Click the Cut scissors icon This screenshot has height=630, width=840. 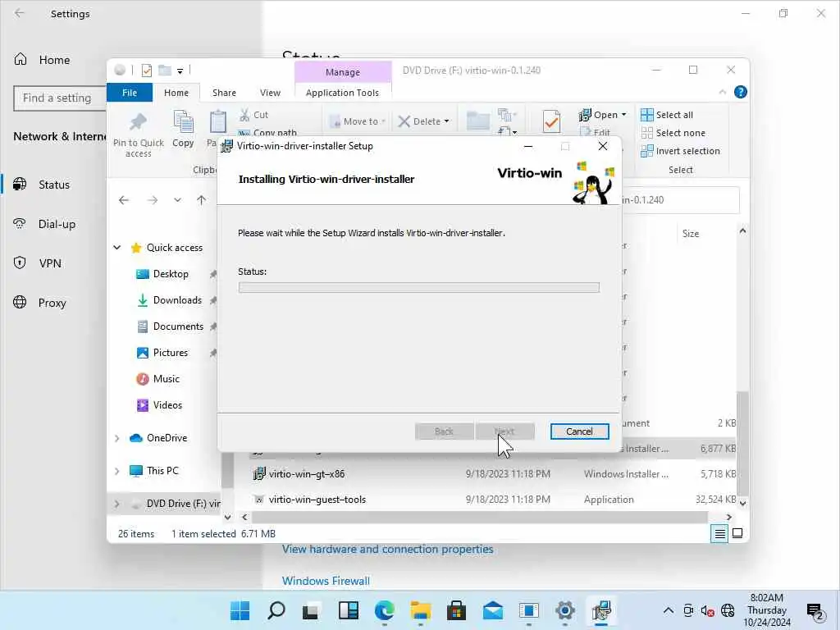(x=244, y=115)
